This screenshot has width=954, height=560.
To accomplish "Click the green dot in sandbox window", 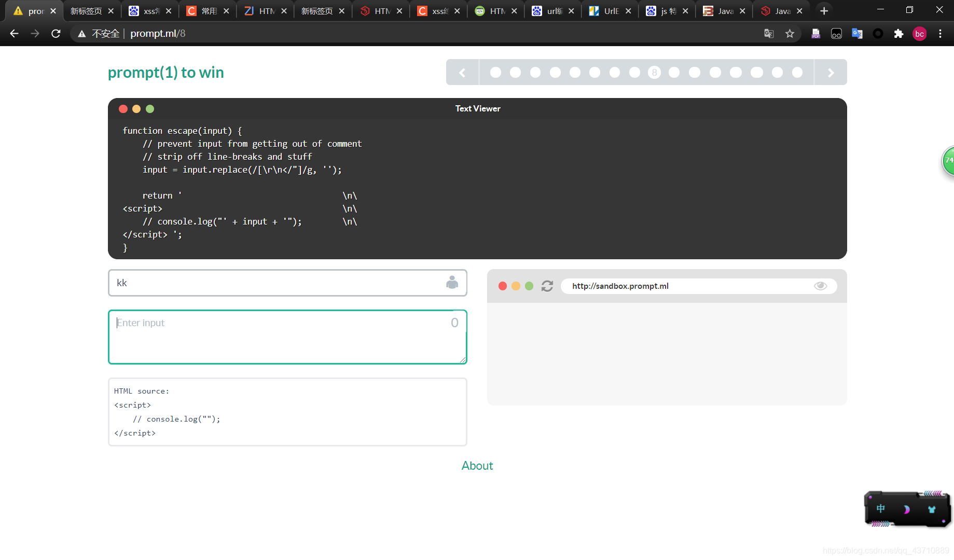I will coord(529,286).
